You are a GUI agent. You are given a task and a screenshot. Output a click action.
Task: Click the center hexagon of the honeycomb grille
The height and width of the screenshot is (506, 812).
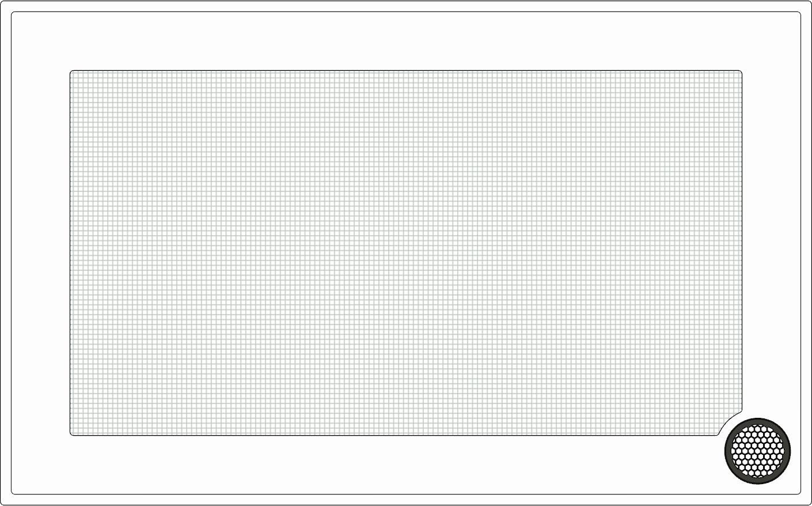tap(758, 451)
